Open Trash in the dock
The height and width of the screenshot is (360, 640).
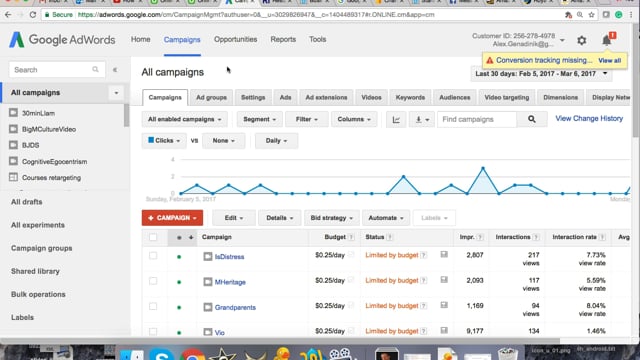[507, 353]
